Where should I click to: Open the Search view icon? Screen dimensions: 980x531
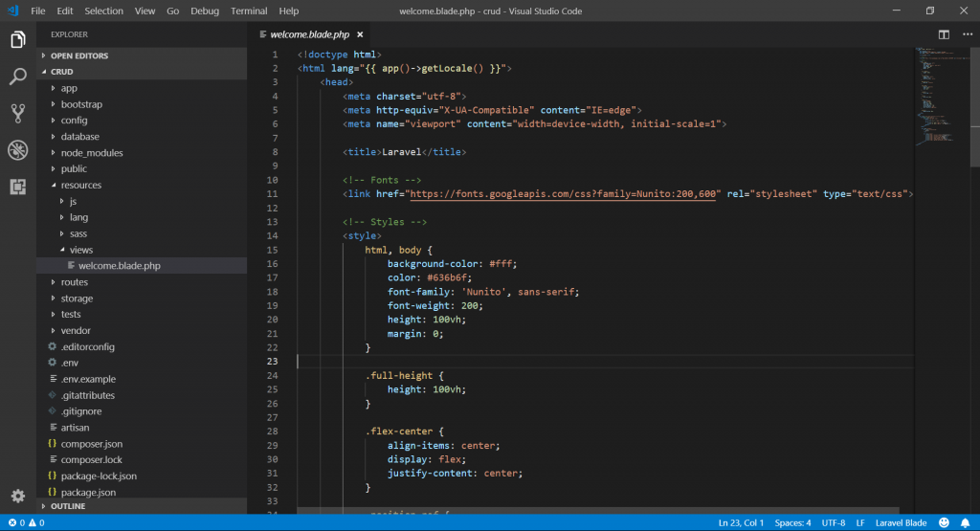[x=17, y=77]
